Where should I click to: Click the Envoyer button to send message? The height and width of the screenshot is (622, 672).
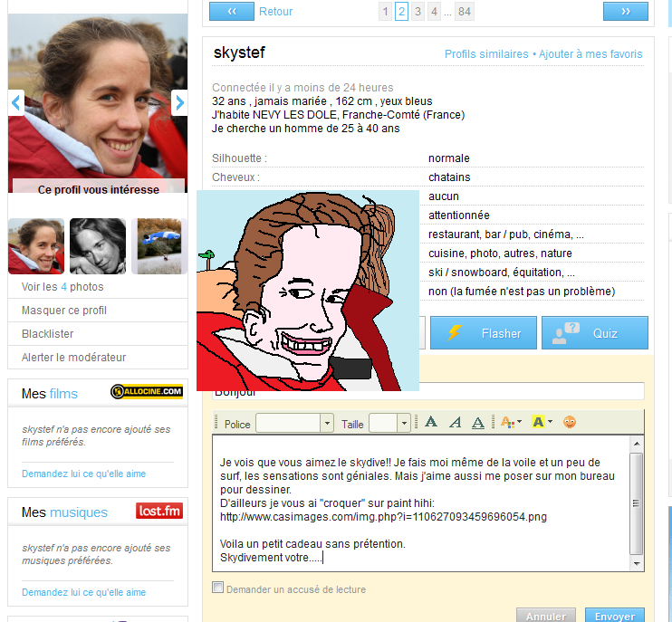615,616
